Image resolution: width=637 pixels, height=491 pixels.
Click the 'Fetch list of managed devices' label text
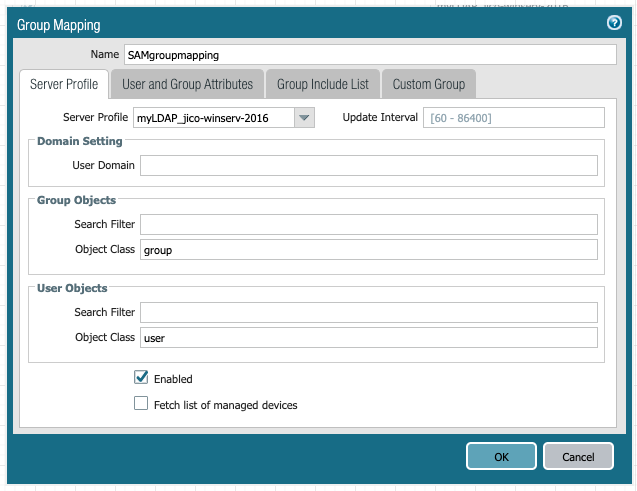click(225, 405)
